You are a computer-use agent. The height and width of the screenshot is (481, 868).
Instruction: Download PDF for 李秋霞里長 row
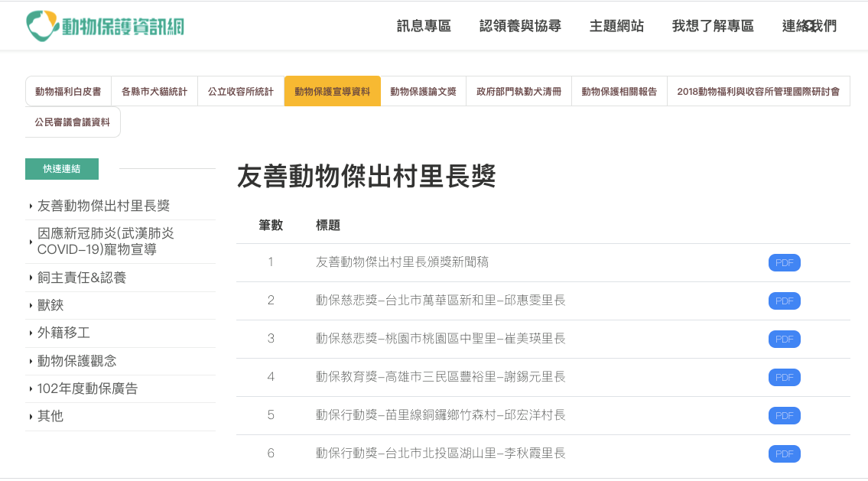point(785,454)
